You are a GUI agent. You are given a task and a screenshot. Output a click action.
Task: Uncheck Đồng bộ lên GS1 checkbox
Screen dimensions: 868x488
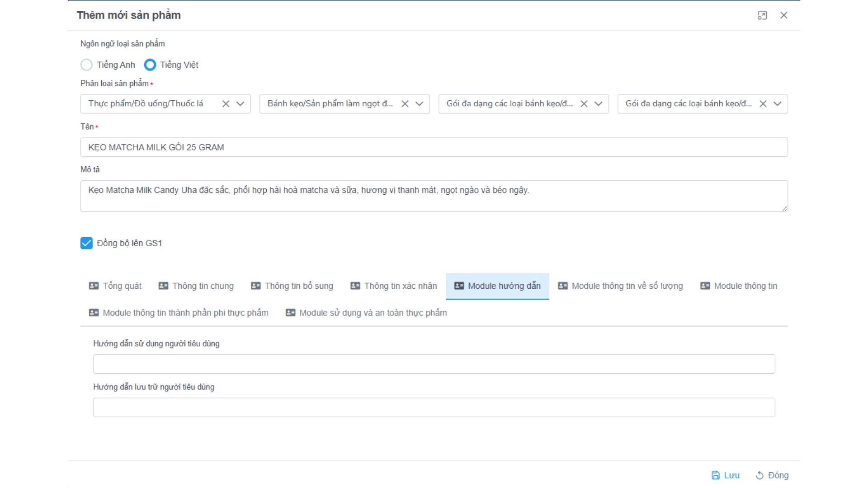click(86, 243)
